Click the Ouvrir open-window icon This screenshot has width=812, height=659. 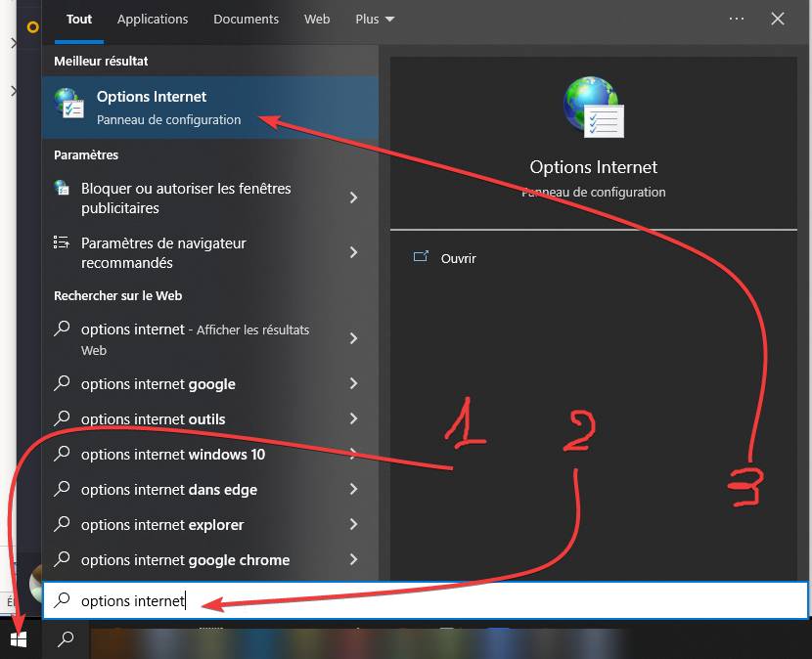point(421,256)
